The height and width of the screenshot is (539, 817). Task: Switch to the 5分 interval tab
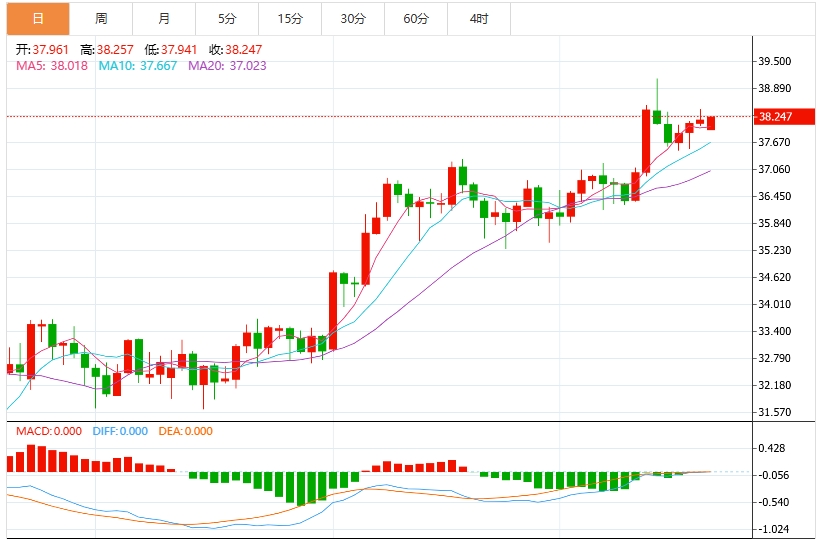point(227,19)
